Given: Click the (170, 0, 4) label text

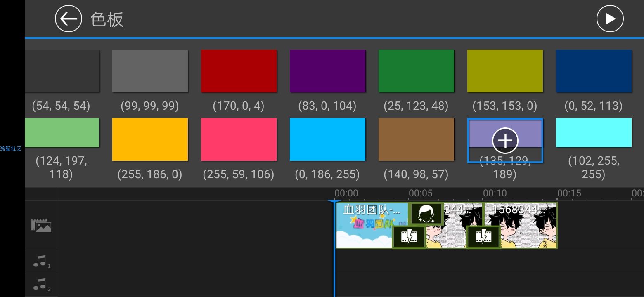Looking at the screenshot, I should point(239,106).
